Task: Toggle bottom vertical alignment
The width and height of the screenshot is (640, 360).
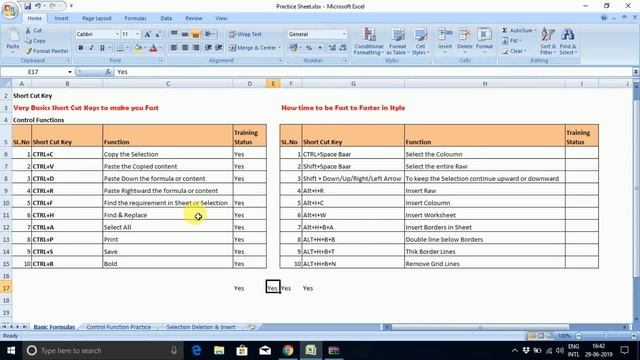Action: tap(196, 34)
